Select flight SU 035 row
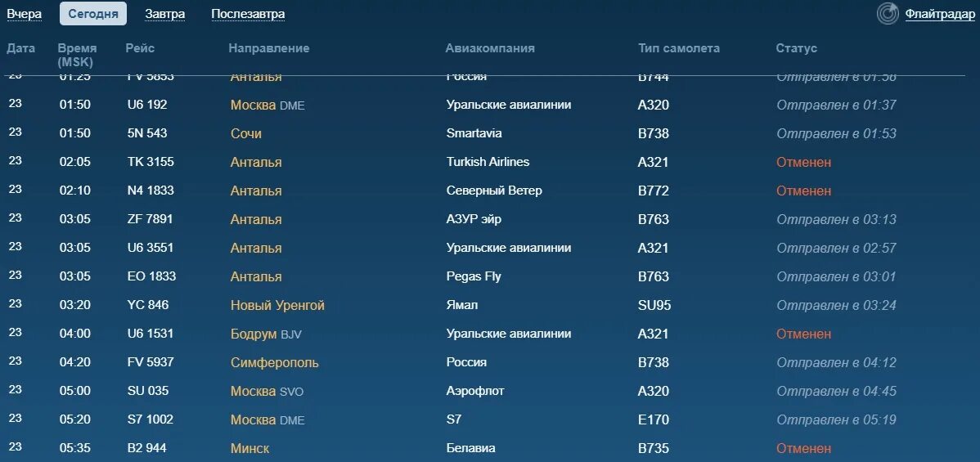Viewport: 980px width, 462px height. (x=490, y=392)
